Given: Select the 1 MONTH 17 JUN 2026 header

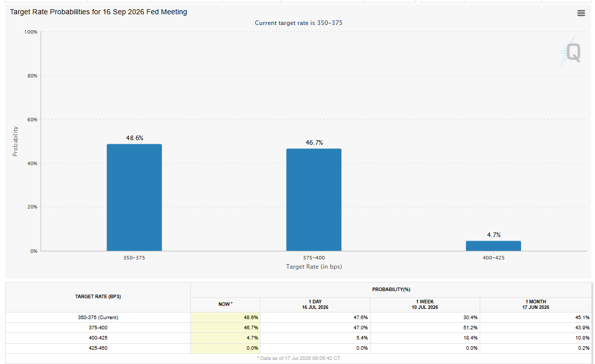Looking at the screenshot, I should 535,304.
